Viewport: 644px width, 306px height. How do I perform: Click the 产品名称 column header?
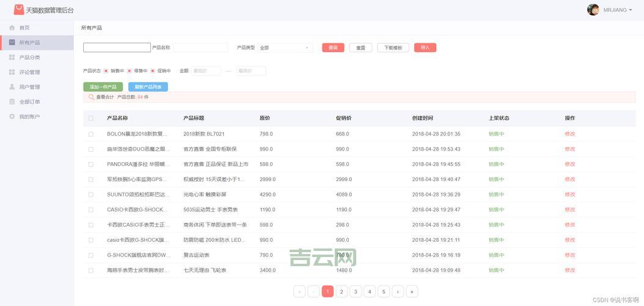coord(117,118)
